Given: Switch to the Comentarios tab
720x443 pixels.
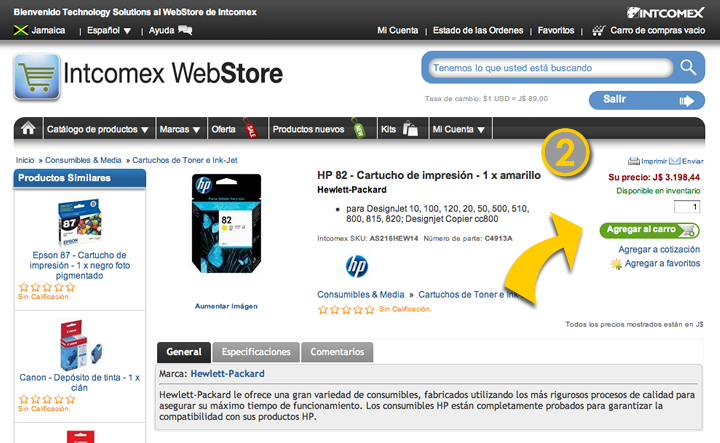Looking at the screenshot, I should tap(337, 352).
